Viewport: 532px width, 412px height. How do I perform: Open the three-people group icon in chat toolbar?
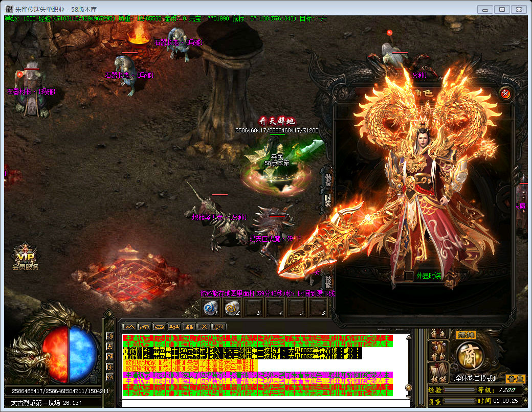[x=174, y=327]
